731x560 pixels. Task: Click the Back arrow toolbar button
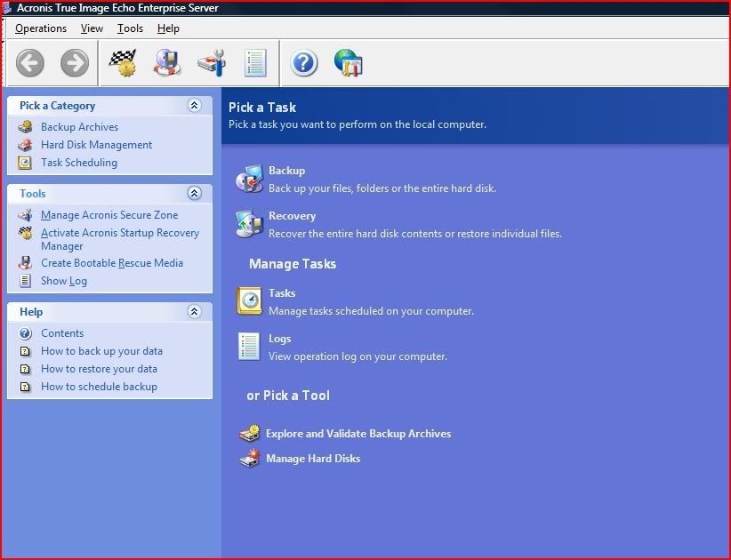tap(30, 63)
